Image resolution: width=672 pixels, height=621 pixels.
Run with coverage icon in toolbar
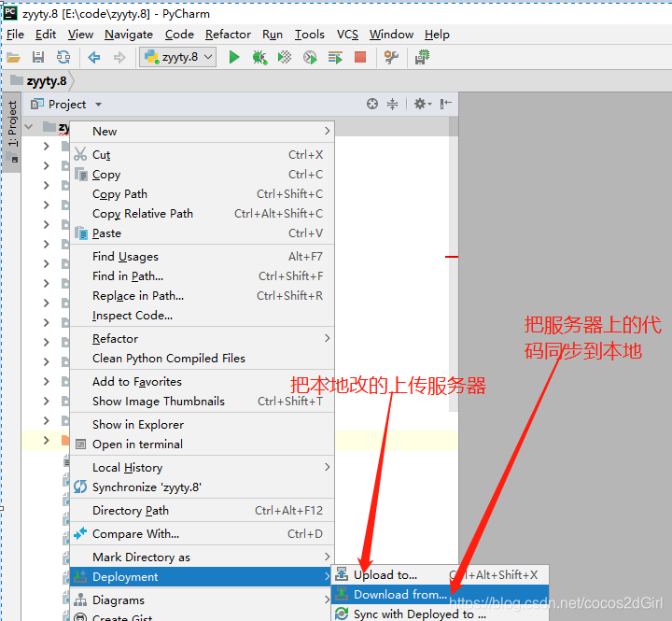pos(285,57)
